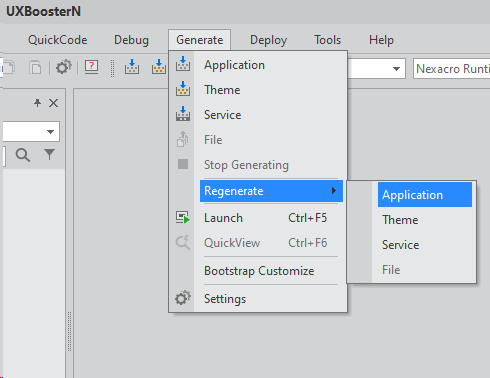This screenshot has width=490, height=378.
Task: Open the Deploy menu
Action: (268, 40)
